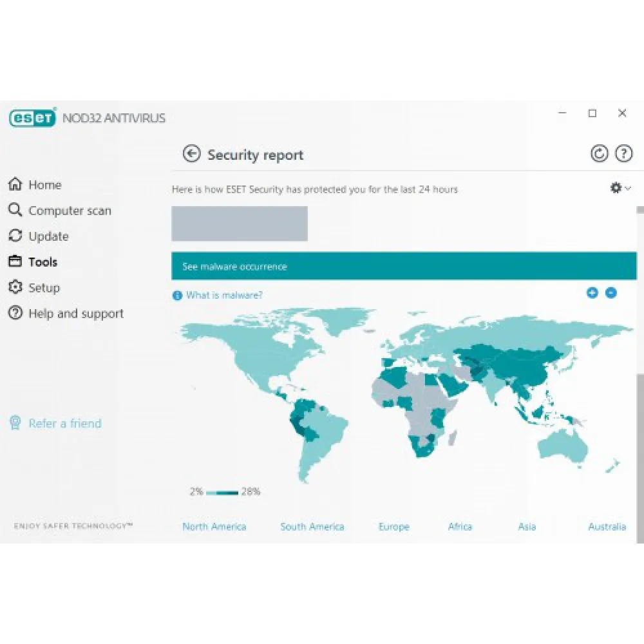Click the Refer a friend badge icon
Viewport: 644px width, 644px height.
pyautogui.click(x=15, y=422)
